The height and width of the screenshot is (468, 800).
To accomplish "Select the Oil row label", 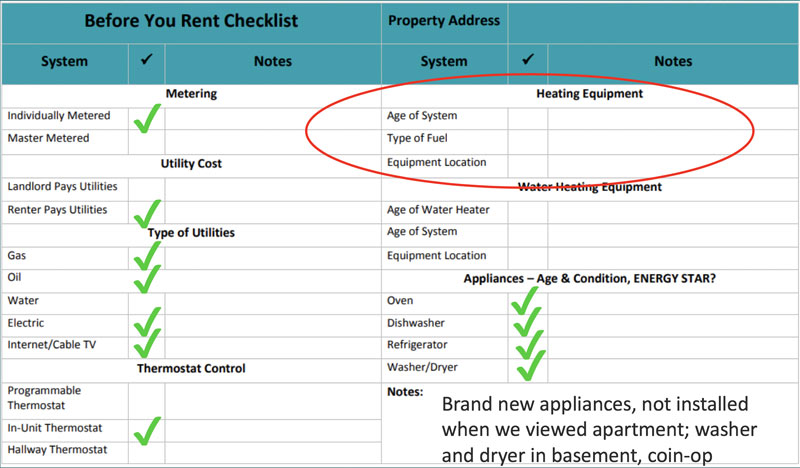I will (x=14, y=277).
